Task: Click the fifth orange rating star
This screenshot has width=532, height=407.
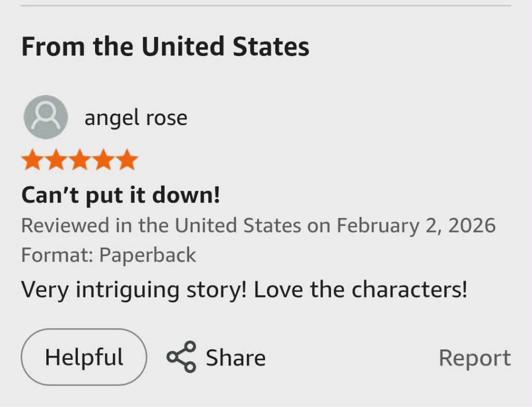Action: point(126,160)
